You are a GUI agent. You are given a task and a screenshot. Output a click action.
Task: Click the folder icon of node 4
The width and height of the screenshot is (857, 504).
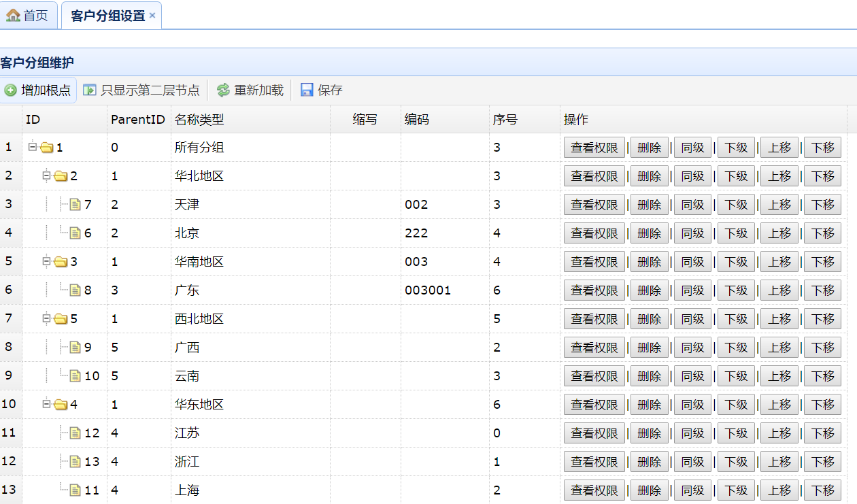point(61,405)
